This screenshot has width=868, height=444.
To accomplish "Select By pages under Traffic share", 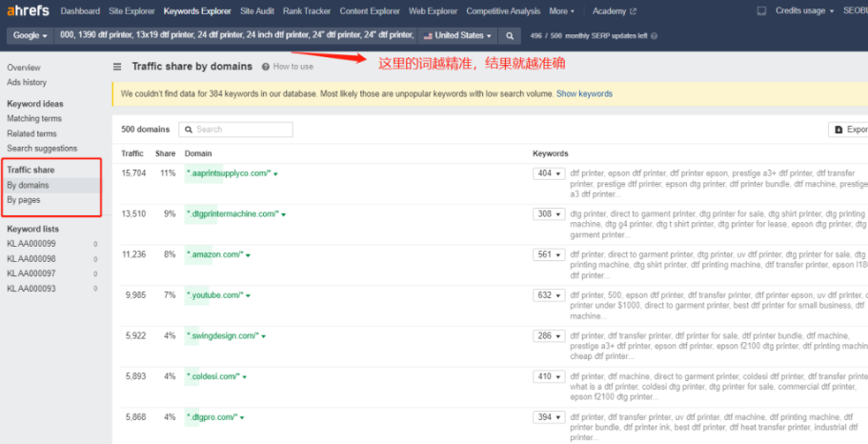I will click(x=23, y=200).
